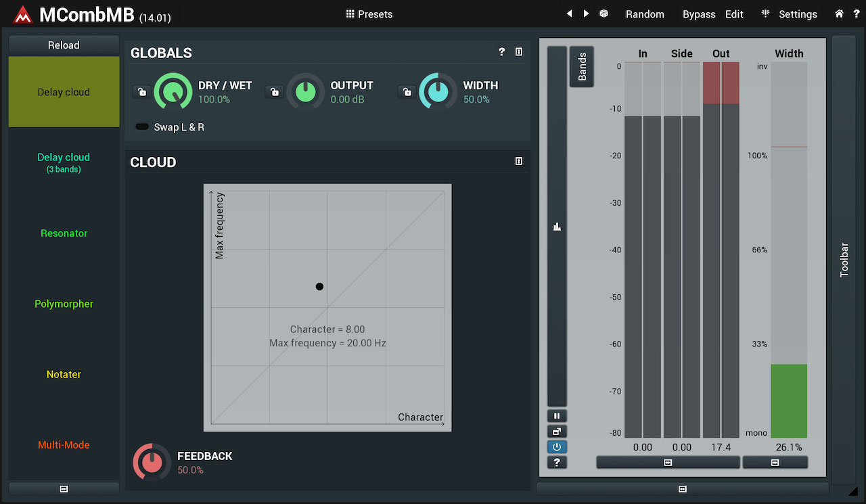This screenshot has height=504, width=866.
Task: Open the Globals help question mark
Action: (501, 52)
